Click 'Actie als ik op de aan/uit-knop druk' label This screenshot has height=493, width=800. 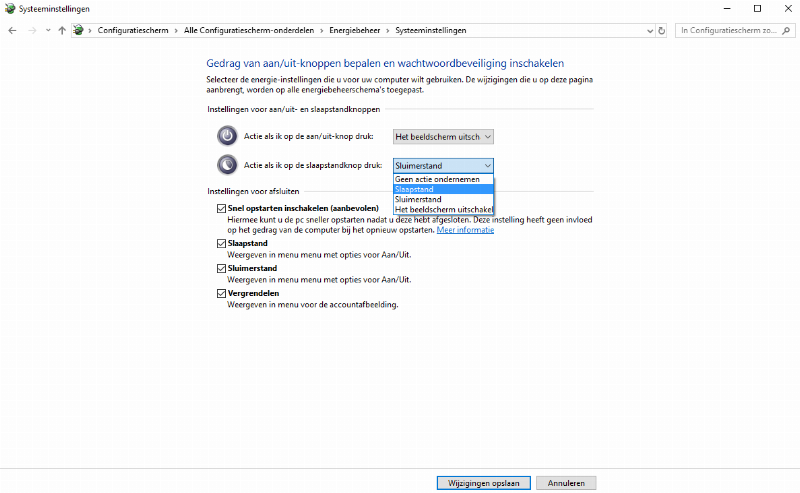309,136
